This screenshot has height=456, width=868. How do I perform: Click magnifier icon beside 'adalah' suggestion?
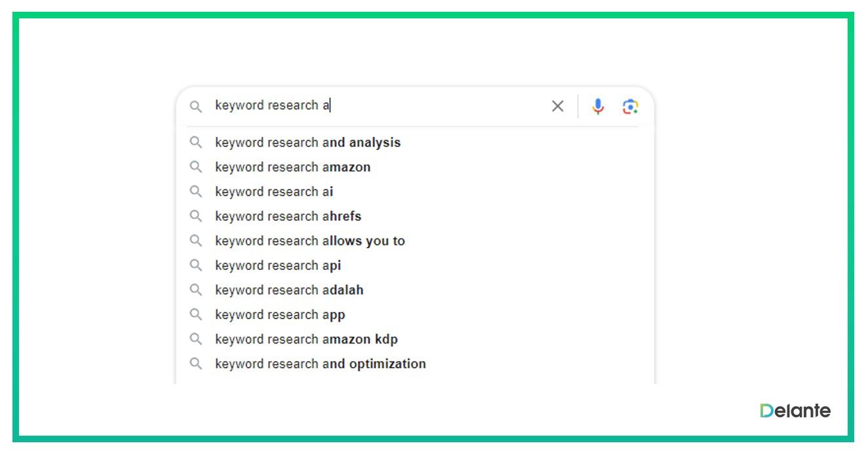point(195,290)
